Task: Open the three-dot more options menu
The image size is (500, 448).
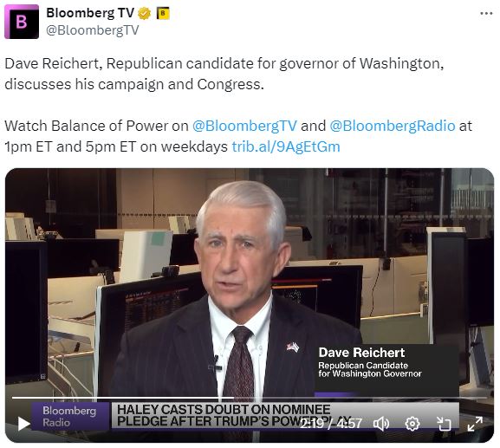Action: pos(486,13)
